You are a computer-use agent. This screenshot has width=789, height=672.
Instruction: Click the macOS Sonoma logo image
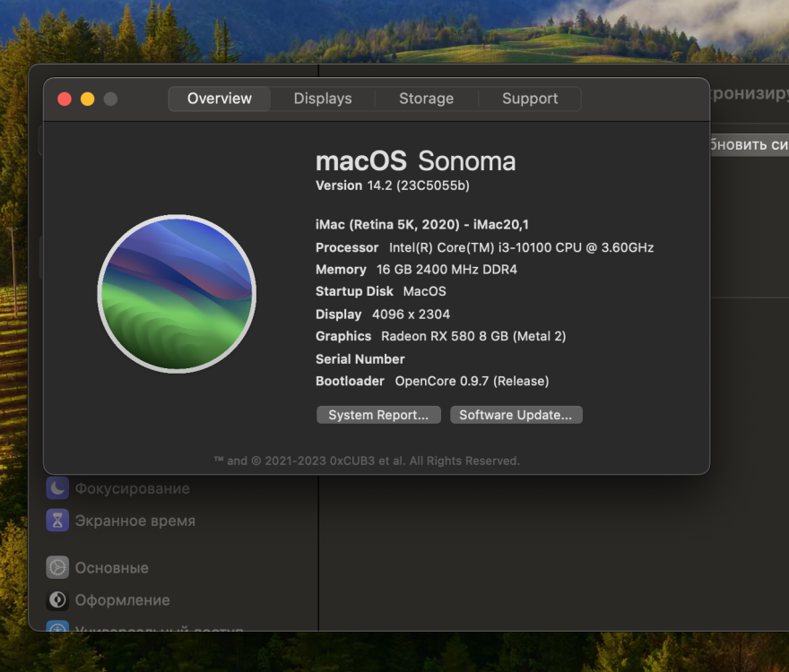click(x=177, y=294)
